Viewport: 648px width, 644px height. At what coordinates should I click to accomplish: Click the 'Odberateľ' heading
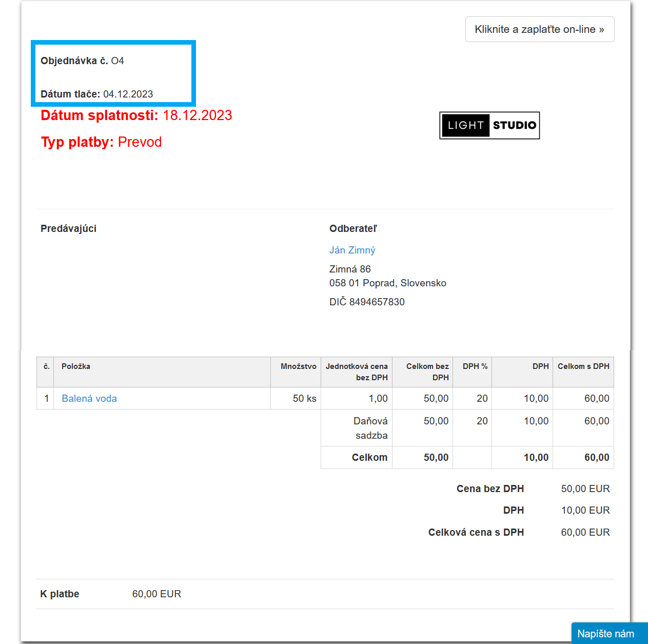click(353, 228)
